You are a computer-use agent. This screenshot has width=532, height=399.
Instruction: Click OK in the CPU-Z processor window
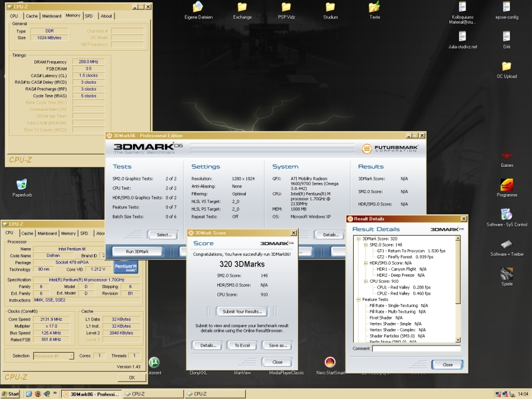132,377
